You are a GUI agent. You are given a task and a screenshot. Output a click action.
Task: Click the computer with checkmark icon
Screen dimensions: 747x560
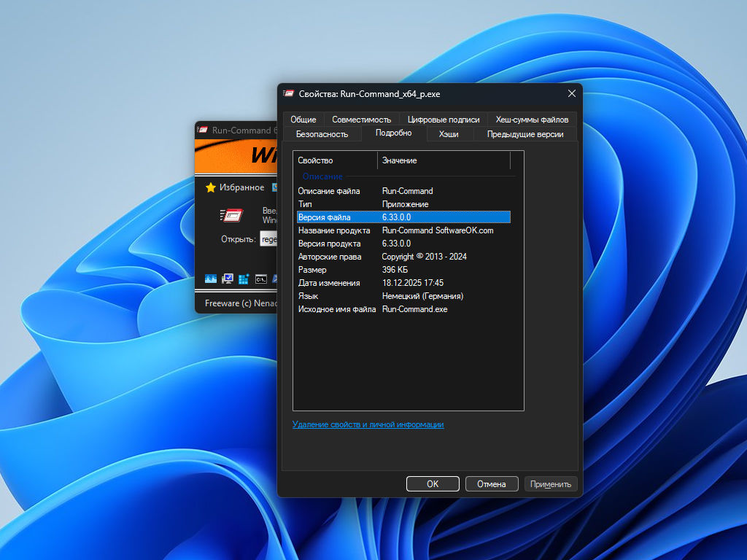(x=228, y=279)
